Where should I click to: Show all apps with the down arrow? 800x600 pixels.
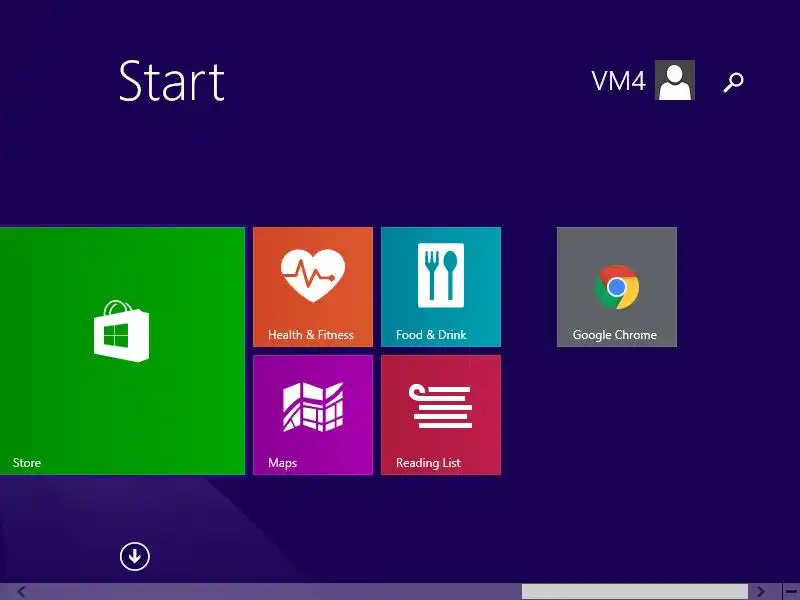tap(135, 556)
